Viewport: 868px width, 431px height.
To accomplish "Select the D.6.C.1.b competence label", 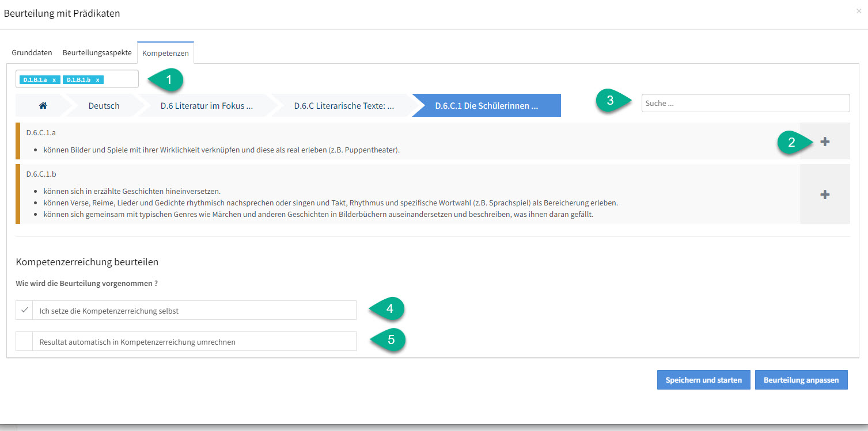I will (41, 174).
